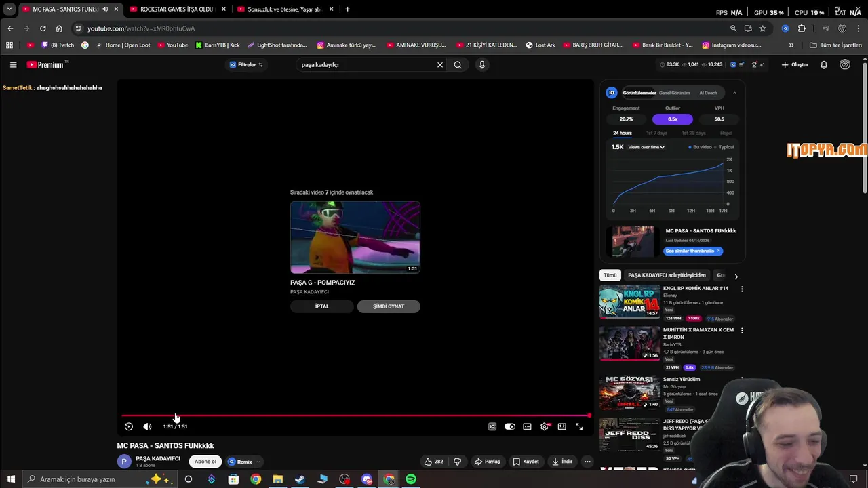
Task: Open KNGL RP KOMİK ANLAR #14 thumbnail
Action: pyautogui.click(x=629, y=302)
